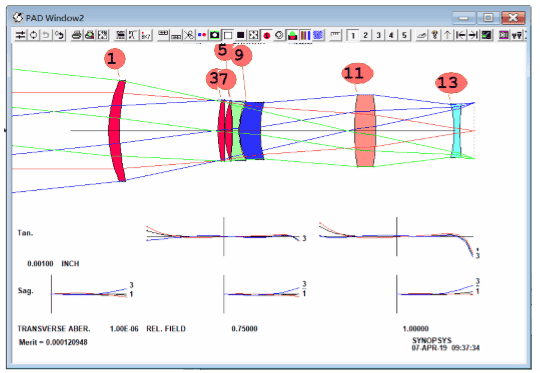Image resolution: width=540 pixels, height=373 pixels.
Task: Maximize the PAD Window2 window
Action: (x=488, y=18)
